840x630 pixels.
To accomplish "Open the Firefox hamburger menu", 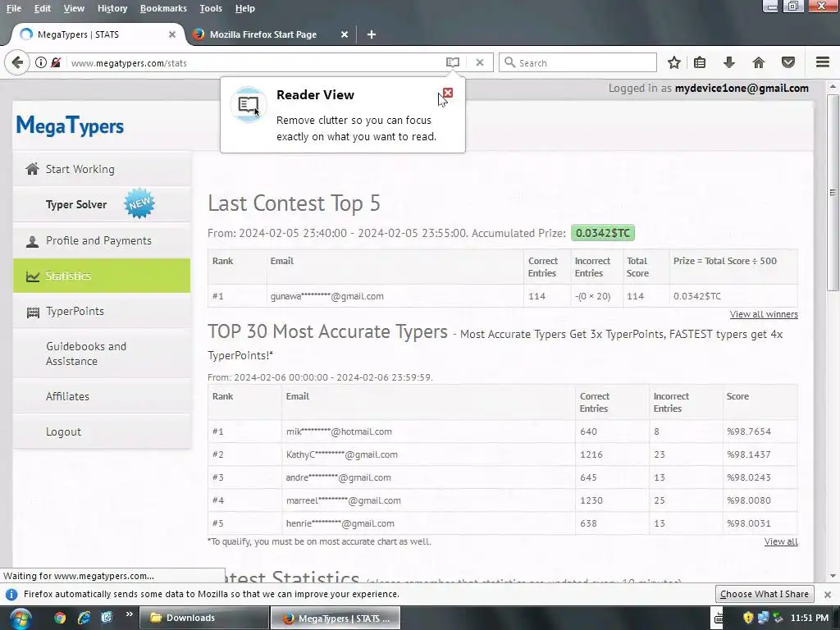I will (x=822, y=62).
